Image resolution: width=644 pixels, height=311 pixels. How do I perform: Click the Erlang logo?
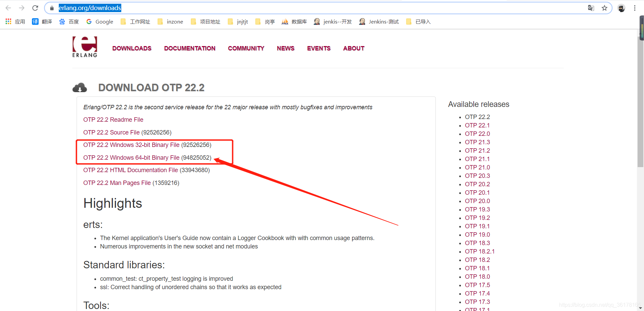point(85,47)
